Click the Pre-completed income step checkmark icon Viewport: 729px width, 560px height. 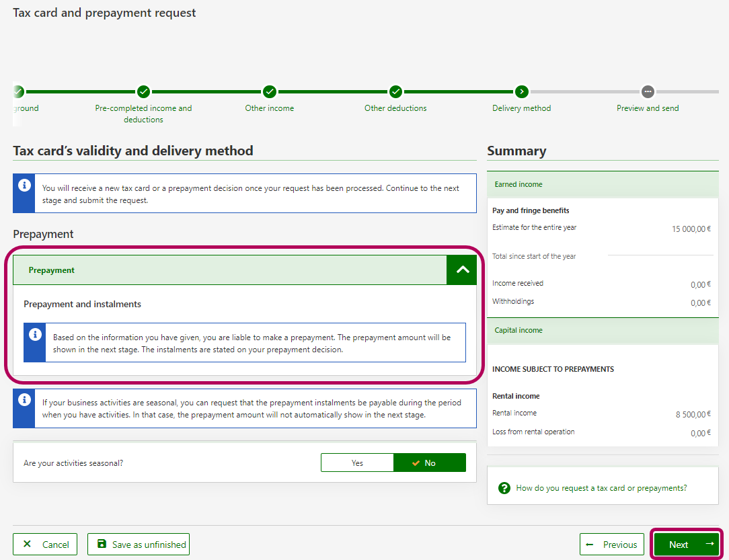point(143,91)
